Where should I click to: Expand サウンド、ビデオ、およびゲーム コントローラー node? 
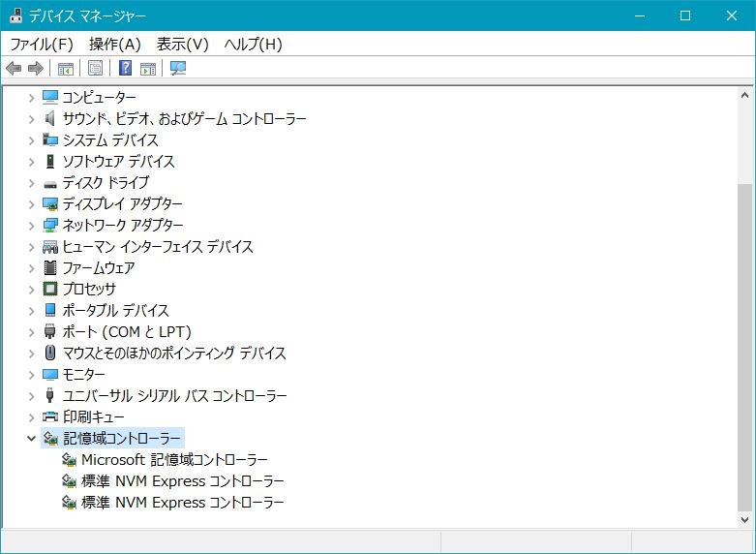(x=31, y=119)
